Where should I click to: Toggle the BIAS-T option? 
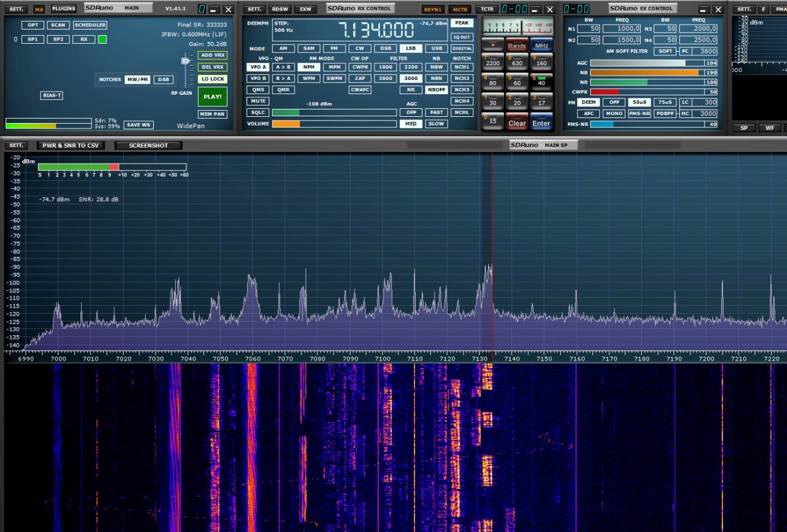point(52,95)
